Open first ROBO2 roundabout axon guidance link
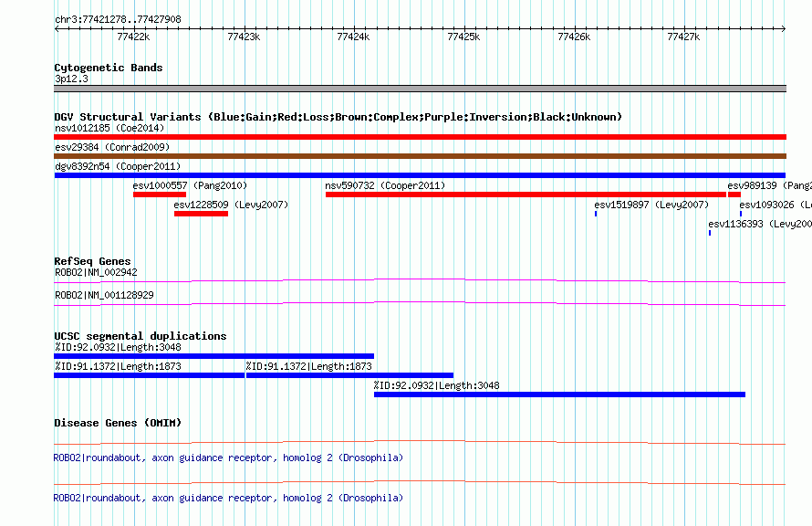This screenshot has height=526, width=812. point(228,458)
